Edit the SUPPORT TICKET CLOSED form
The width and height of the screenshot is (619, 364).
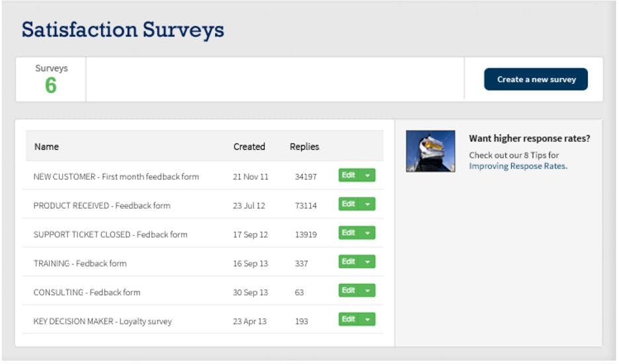pyautogui.click(x=349, y=233)
